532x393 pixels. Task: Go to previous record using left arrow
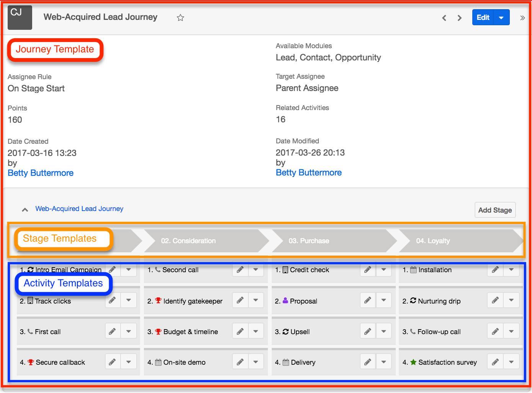[x=444, y=18]
